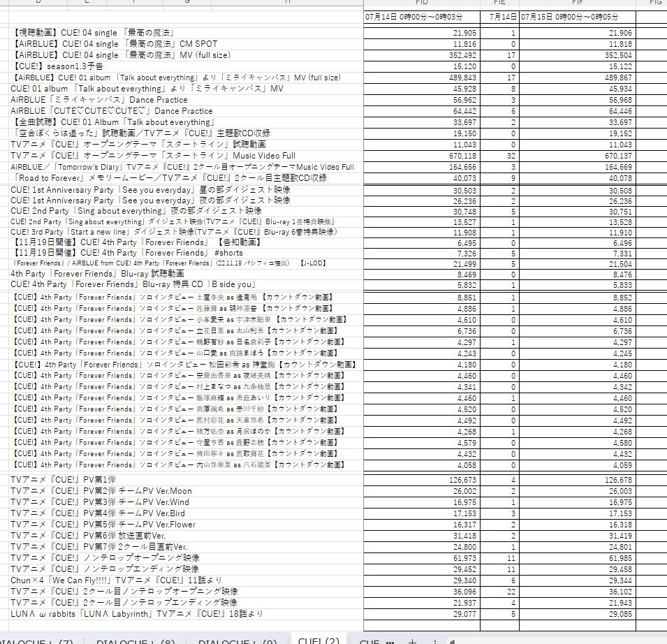Image resolution: width=667 pixels, height=644 pixels.
Task: Select the '最高の魔法」CM SPOT' title cell
Action: coord(186,44)
